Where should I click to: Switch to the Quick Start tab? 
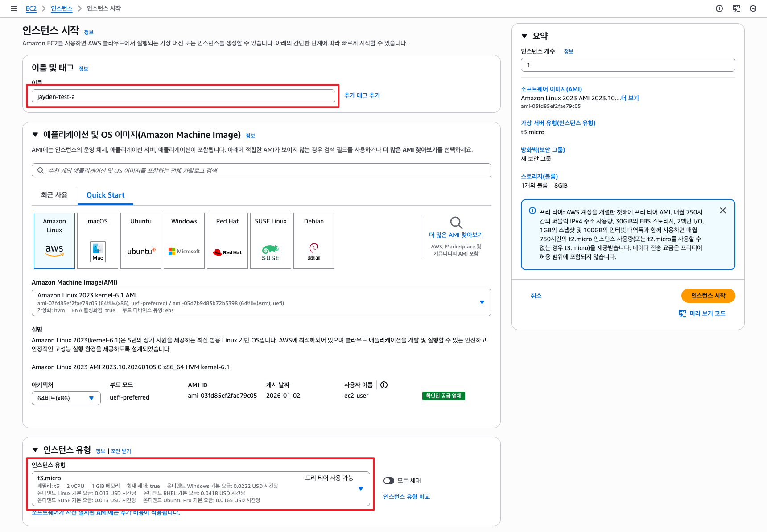[x=105, y=195]
